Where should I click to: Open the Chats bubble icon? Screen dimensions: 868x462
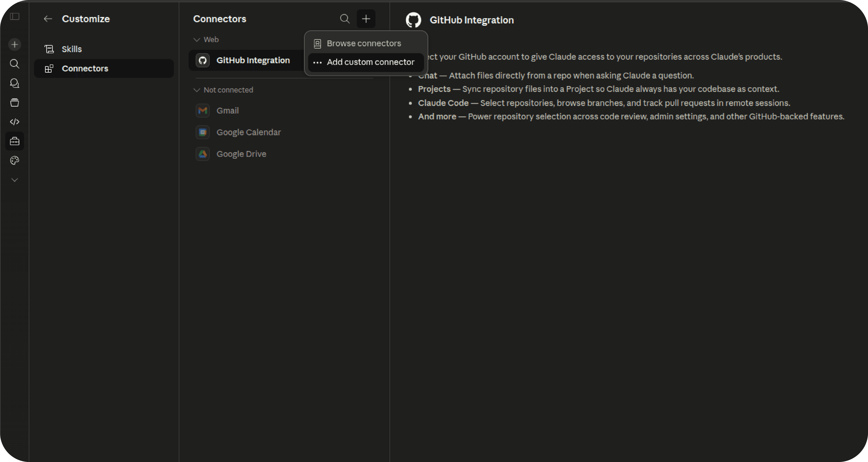[x=15, y=83]
